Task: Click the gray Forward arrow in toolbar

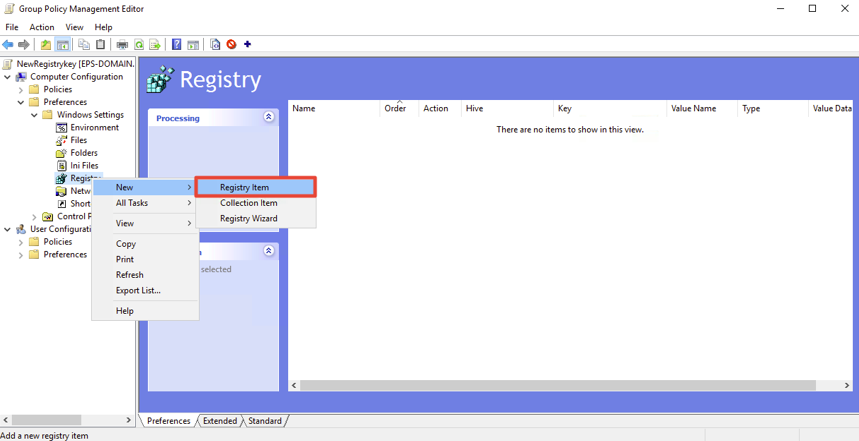Action: 23,44
